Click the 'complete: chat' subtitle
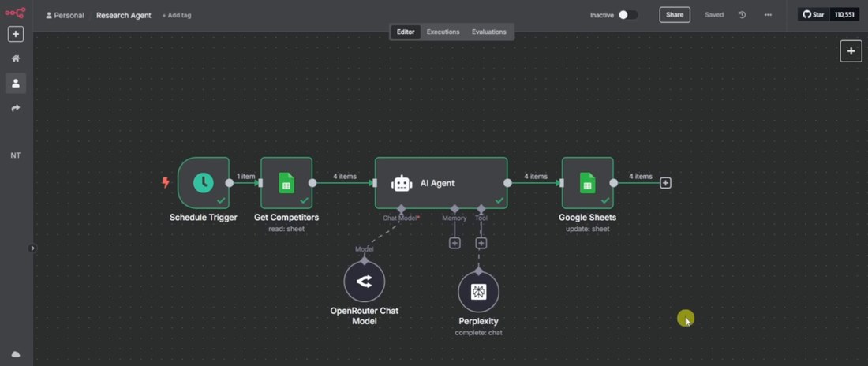 pyautogui.click(x=478, y=333)
